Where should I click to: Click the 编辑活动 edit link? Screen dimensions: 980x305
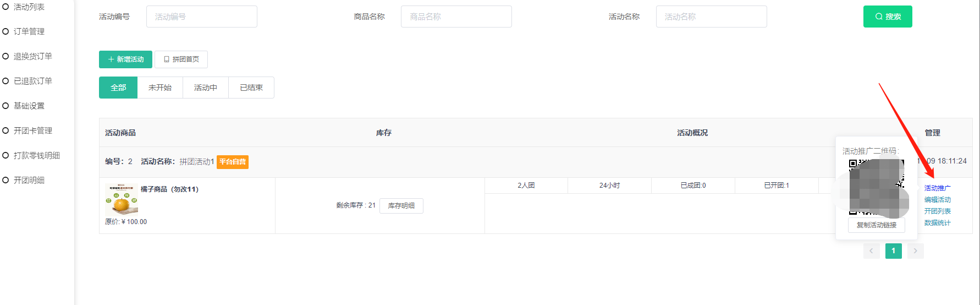click(937, 200)
